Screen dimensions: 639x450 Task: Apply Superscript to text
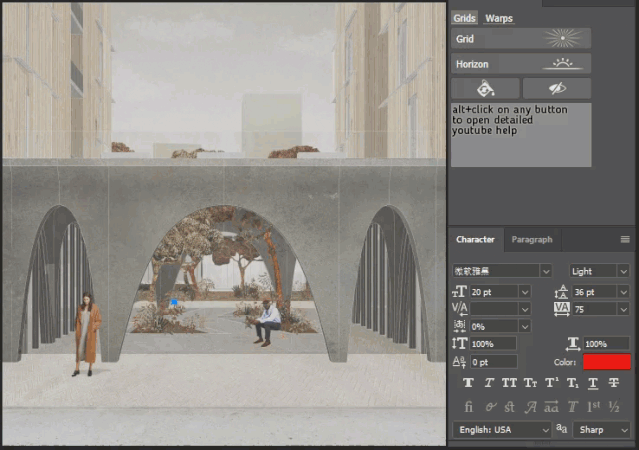551,383
